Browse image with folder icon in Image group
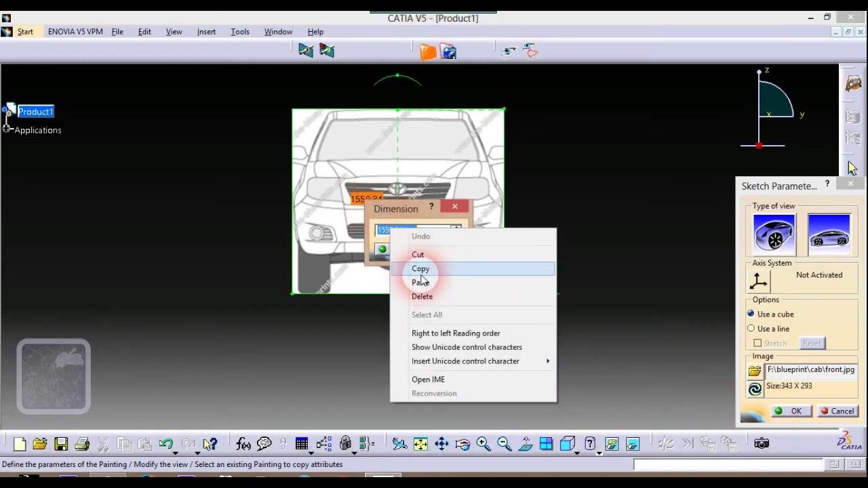This screenshot has height=488, width=868. click(x=755, y=371)
